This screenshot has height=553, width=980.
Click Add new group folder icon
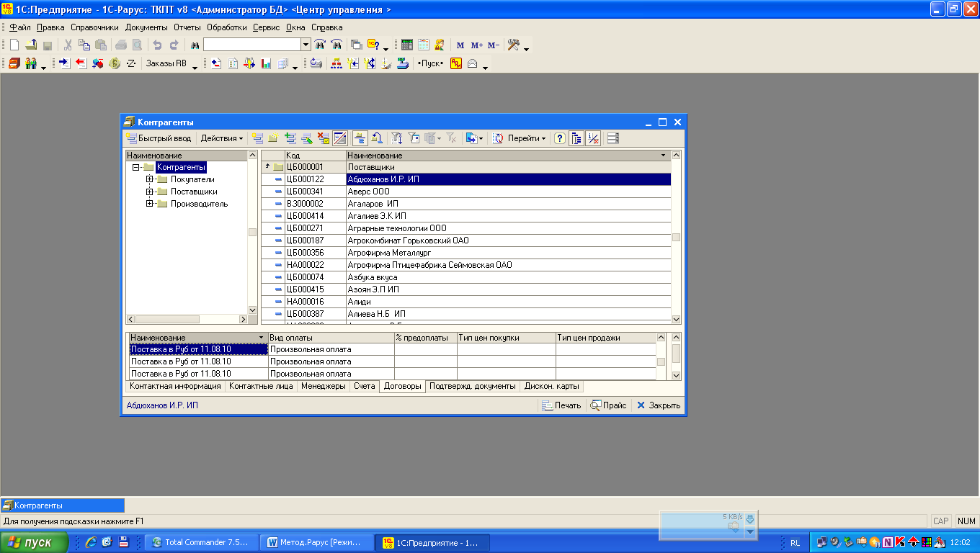pyautogui.click(x=272, y=138)
